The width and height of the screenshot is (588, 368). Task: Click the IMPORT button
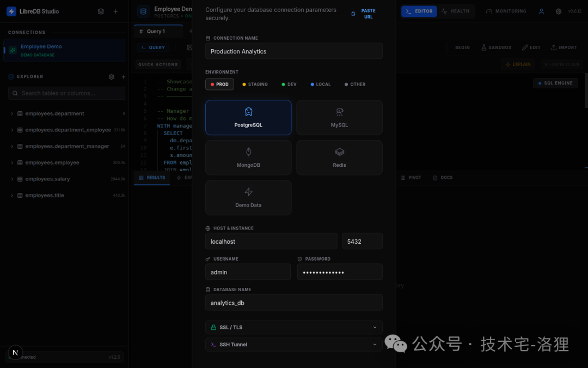point(563,47)
